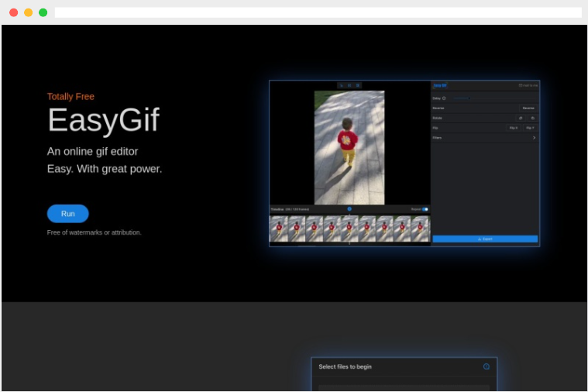The width and height of the screenshot is (588, 392).
Task: Click the "Select files to begin" title
Action: [345, 366]
